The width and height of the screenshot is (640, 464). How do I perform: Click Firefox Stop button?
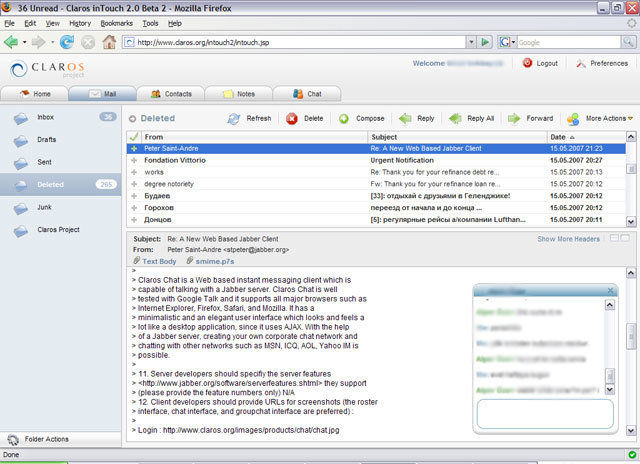pos(88,42)
